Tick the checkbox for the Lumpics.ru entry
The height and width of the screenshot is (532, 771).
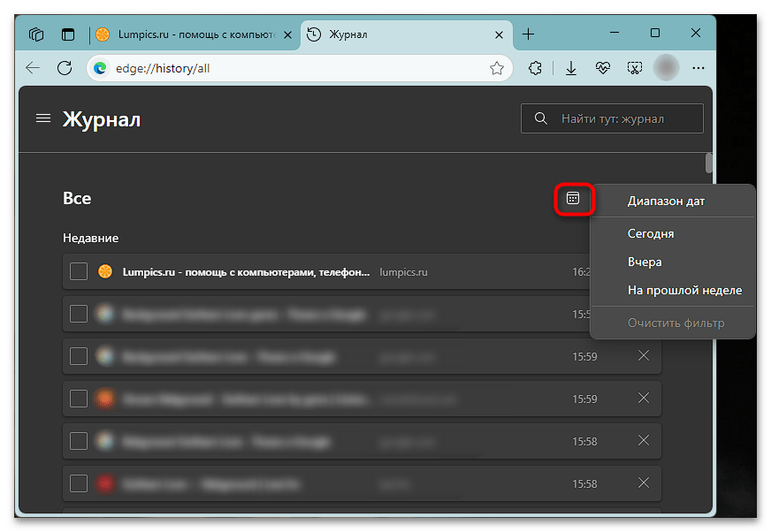(79, 271)
